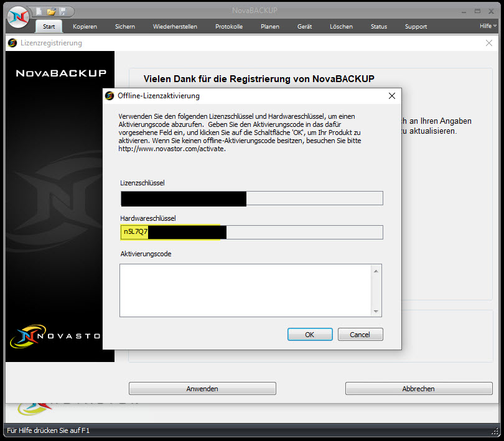
Task: Click the save disk quick access icon
Action: [x=63, y=11]
